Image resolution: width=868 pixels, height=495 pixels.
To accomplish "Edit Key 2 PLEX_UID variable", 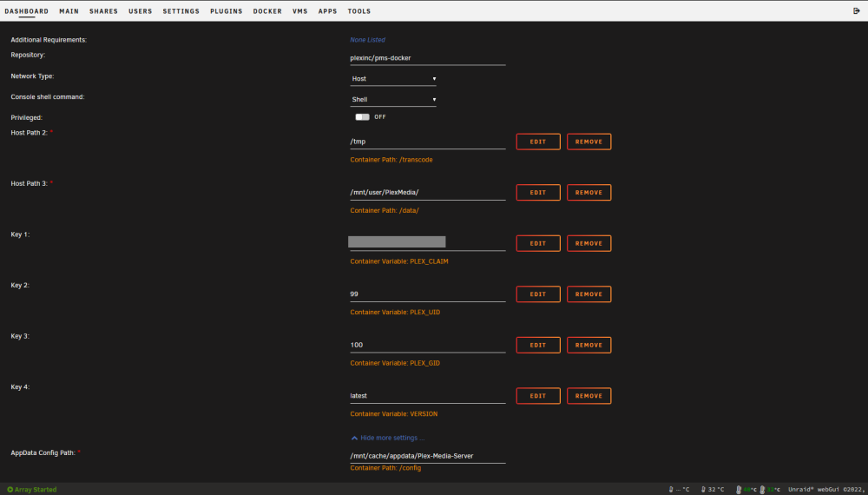I will pos(538,294).
